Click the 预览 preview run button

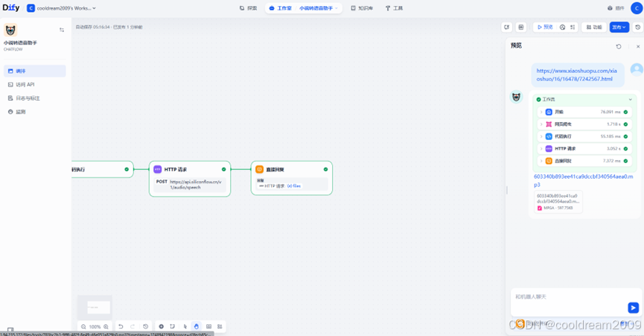click(x=545, y=27)
